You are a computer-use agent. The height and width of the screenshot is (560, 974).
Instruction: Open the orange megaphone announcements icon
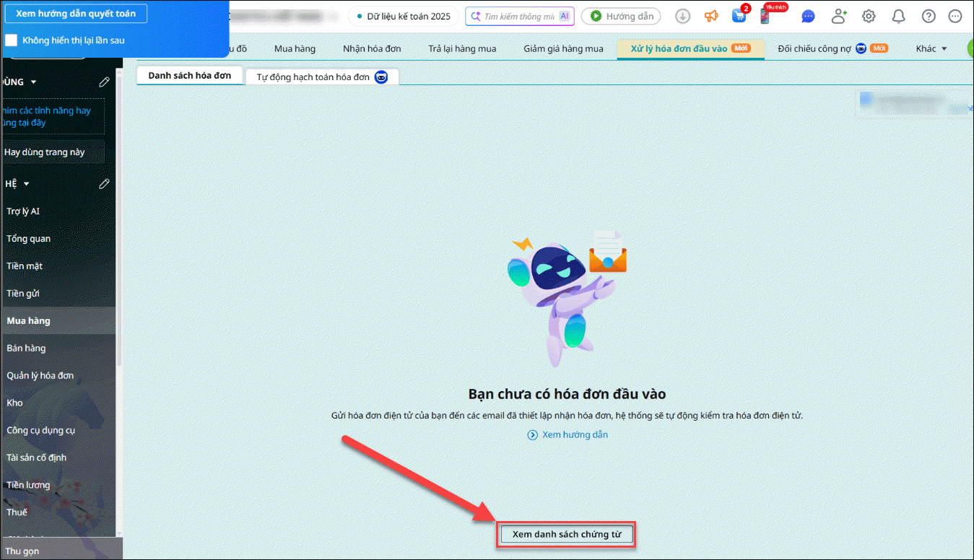point(711,16)
